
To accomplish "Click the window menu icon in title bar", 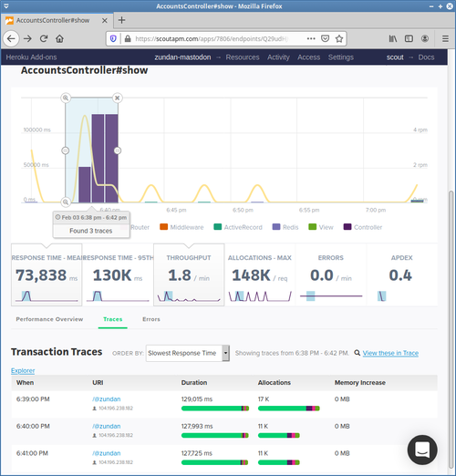I will [6, 6].
